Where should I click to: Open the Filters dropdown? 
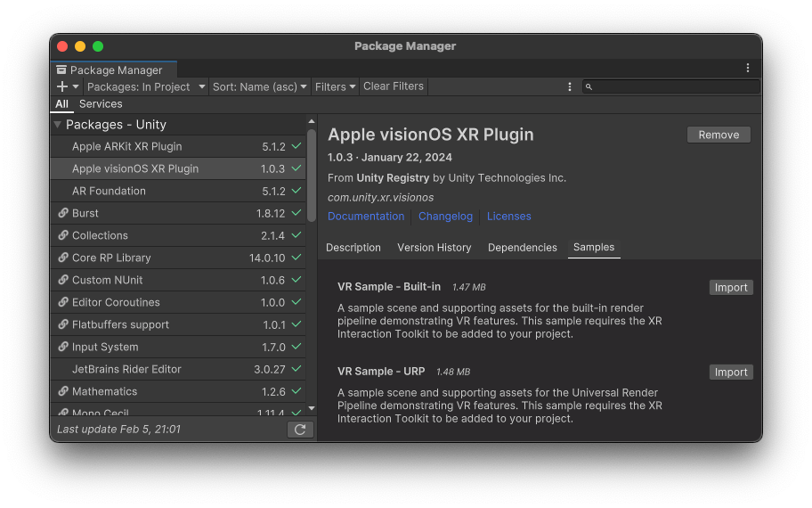[x=335, y=86]
